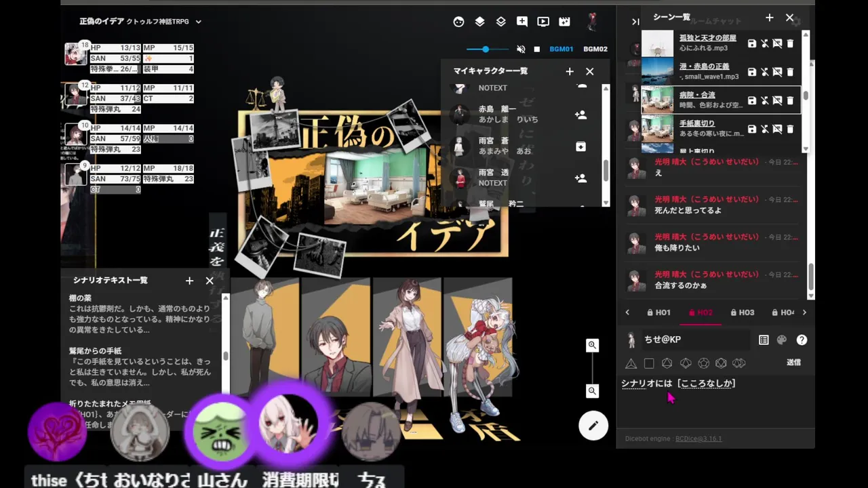The width and height of the screenshot is (868, 488).
Task: Toggle BGM for the 病院・合流 scene
Action: point(764,100)
